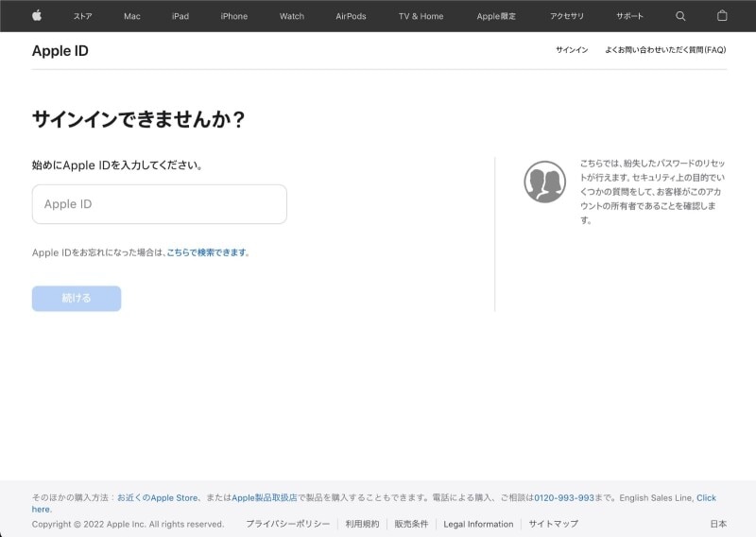Click the two-person account recovery icon
756x537 pixels.
pyautogui.click(x=545, y=182)
